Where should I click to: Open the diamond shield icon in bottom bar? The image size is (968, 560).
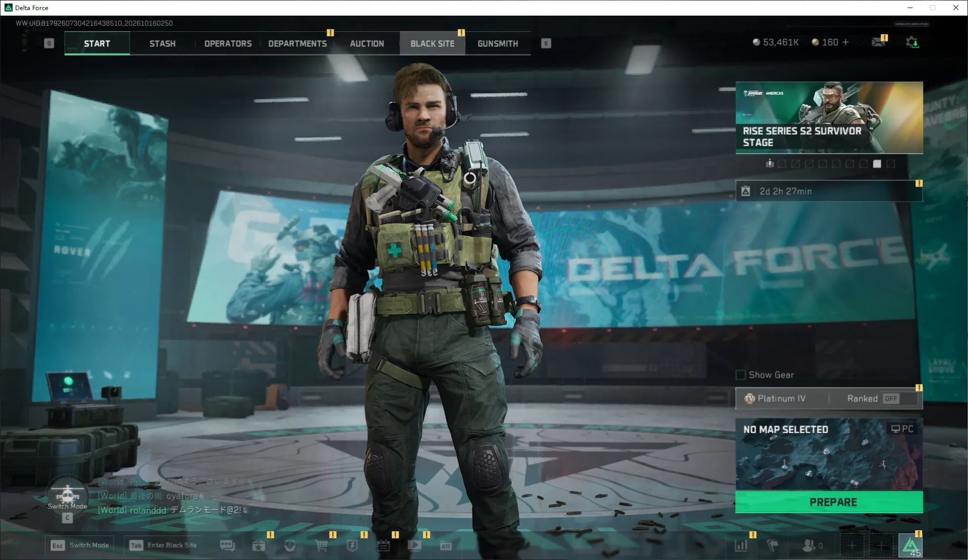(x=290, y=545)
